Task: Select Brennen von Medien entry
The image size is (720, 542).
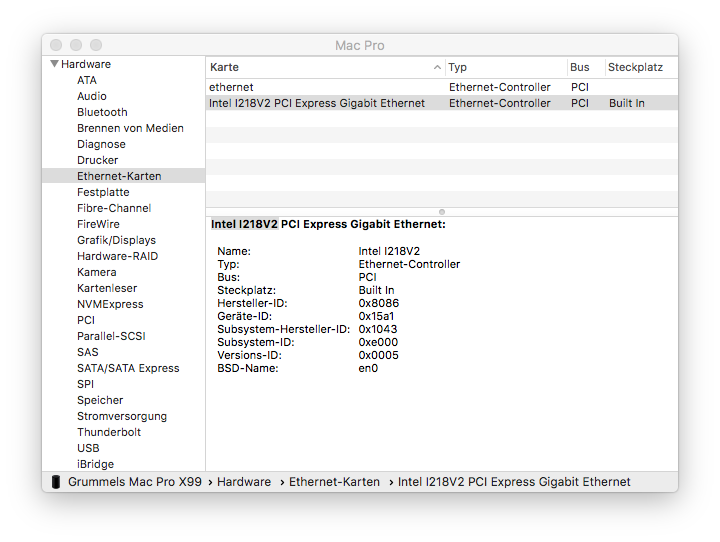Action: 130,128
